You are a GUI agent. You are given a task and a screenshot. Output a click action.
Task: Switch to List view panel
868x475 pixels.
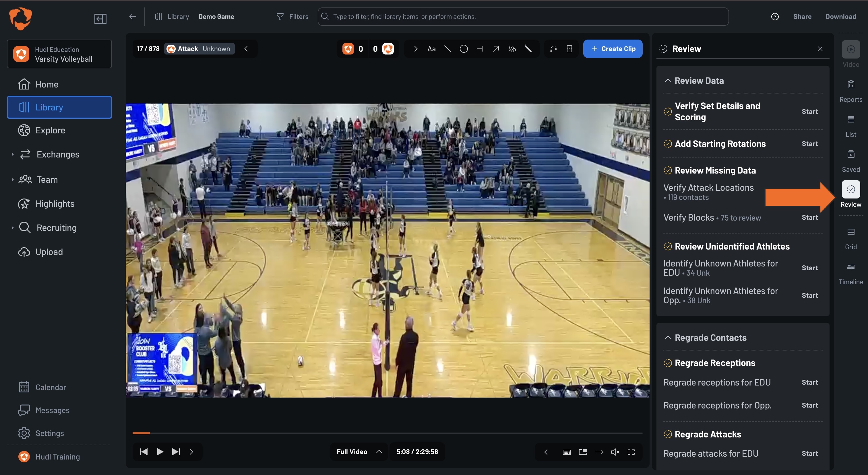pyautogui.click(x=850, y=126)
